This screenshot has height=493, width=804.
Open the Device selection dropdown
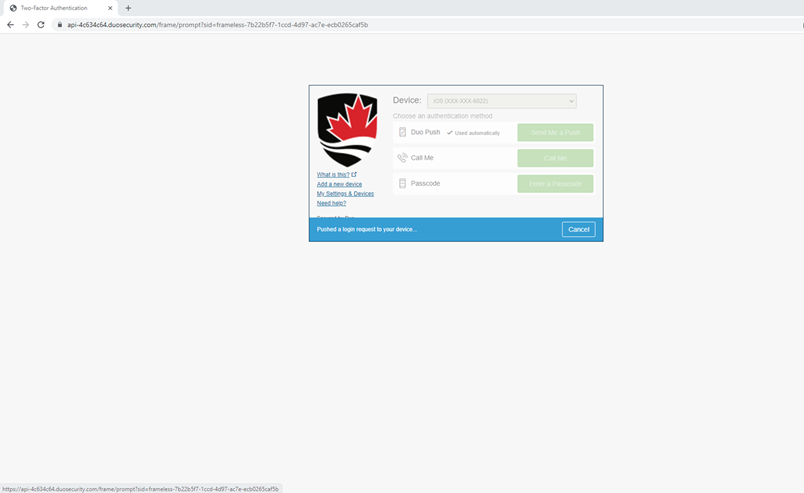click(x=502, y=101)
